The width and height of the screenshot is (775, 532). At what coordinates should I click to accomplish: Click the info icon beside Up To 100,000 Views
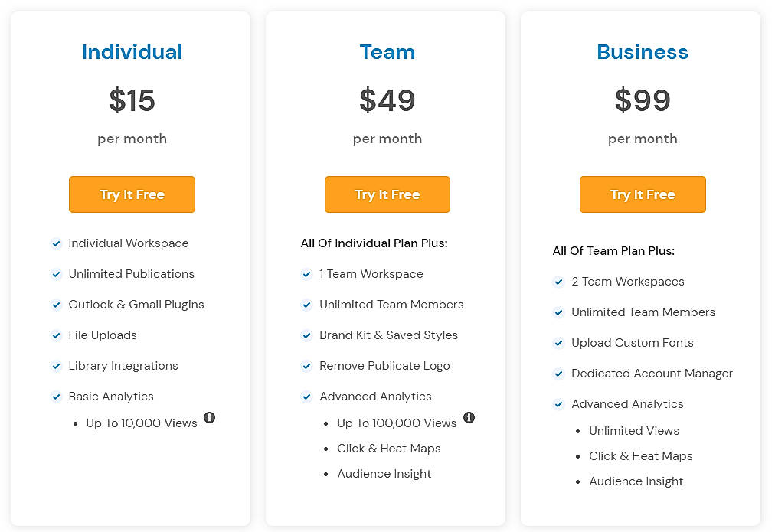(x=469, y=418)
